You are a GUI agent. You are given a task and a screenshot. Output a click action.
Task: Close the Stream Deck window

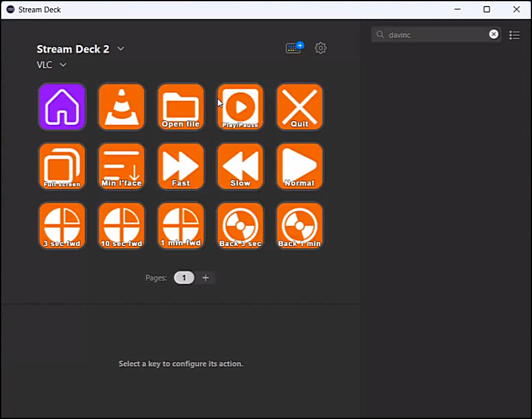[516, 10]
